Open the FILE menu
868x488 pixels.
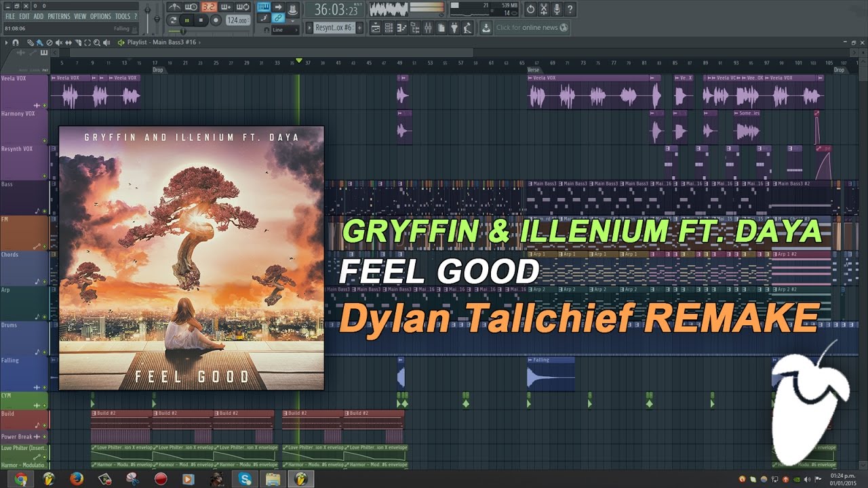(x=10, y=16)
